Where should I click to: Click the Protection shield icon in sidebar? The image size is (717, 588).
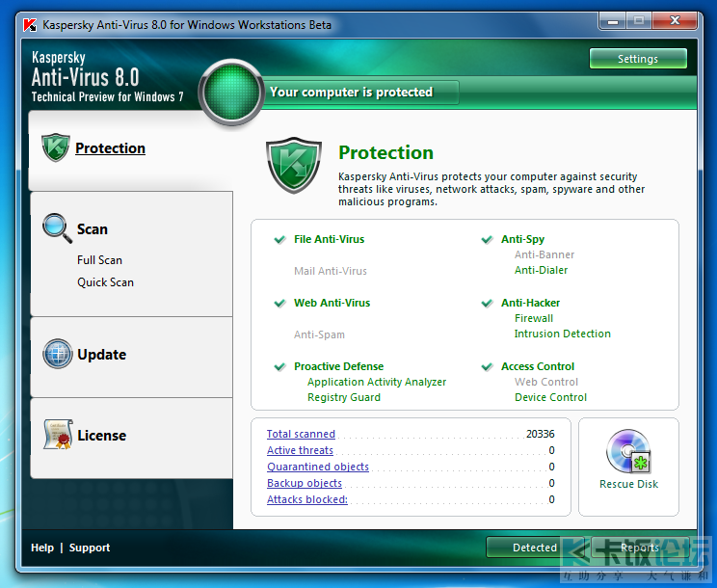pyautogui.click(x=55, y=147)
